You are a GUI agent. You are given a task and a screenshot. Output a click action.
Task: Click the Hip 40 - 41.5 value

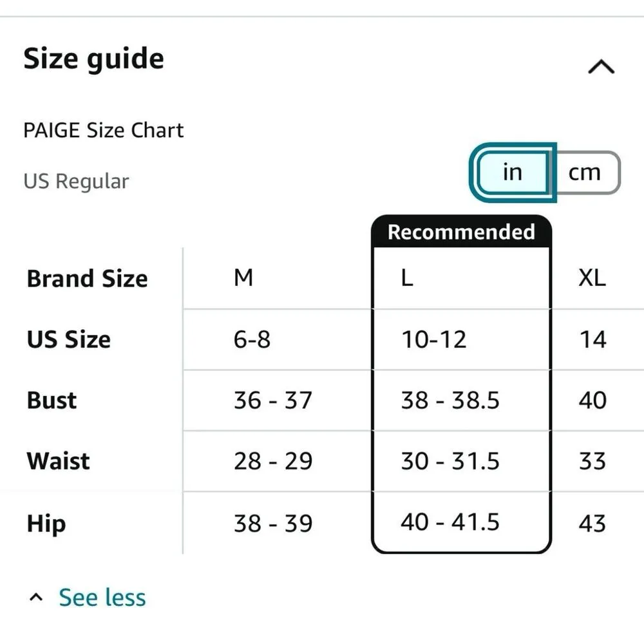coord(450,522)
